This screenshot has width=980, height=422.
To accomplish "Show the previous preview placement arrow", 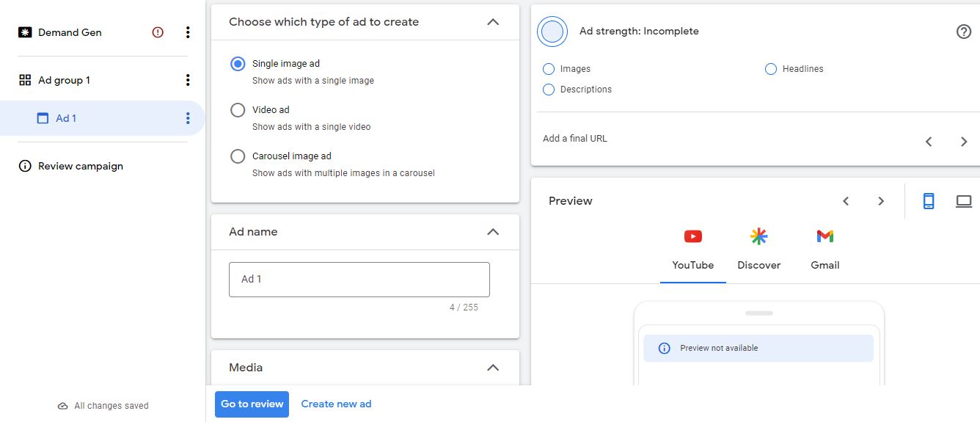I will (x=846, y=201).
